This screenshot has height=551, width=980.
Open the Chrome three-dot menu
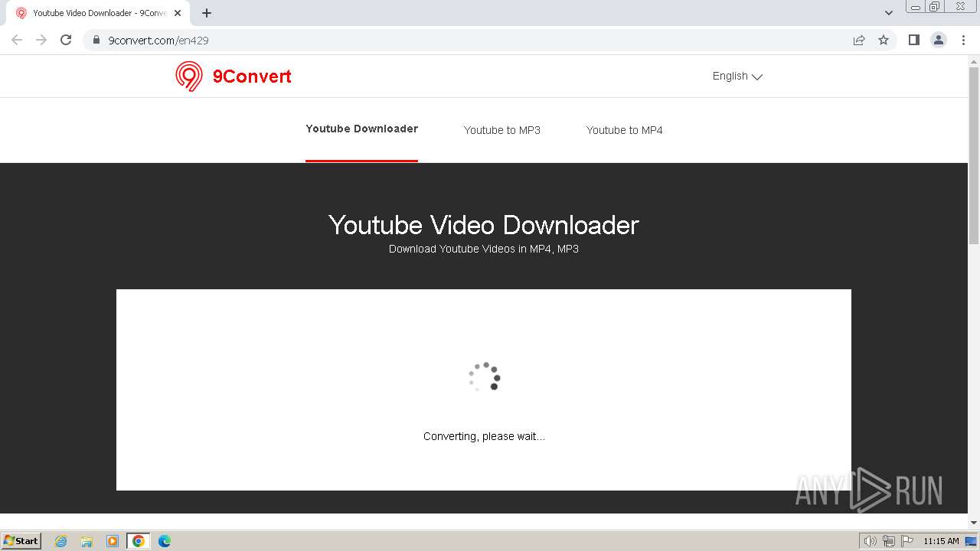[x=963, y=40]
